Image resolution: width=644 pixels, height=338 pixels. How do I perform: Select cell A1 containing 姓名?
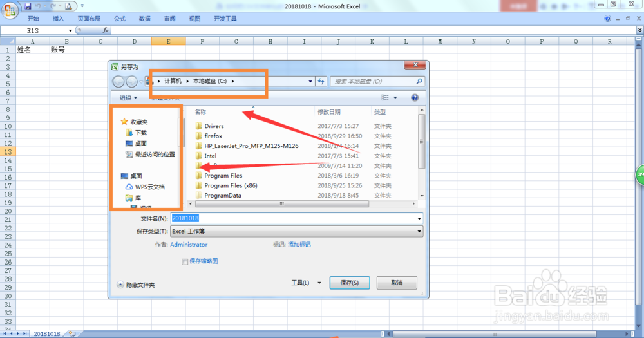click(x=33, y=50)
